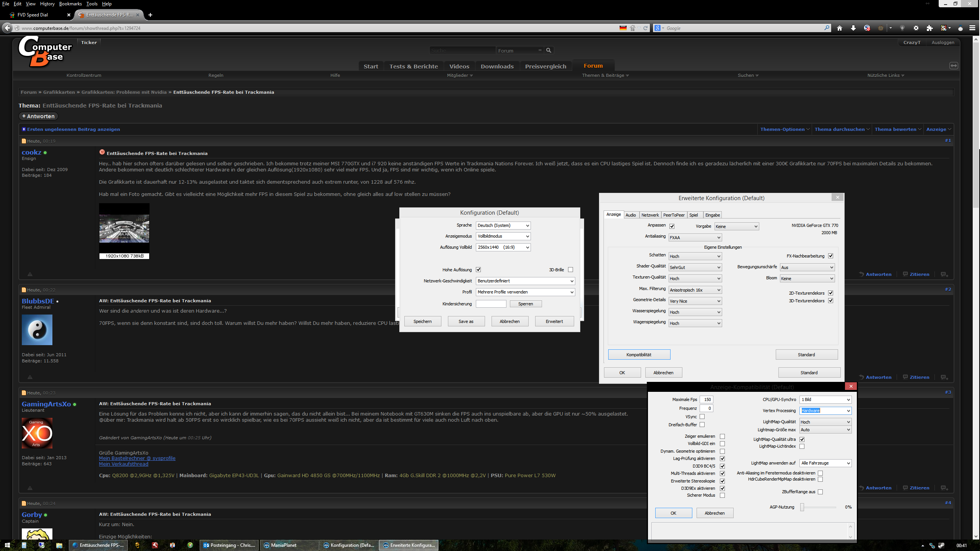Image resolution: width=980 pixels, height=551 pixels.
Task: Disable the FX-Nachbearbeitung checkbox
Action: point(830,256)
